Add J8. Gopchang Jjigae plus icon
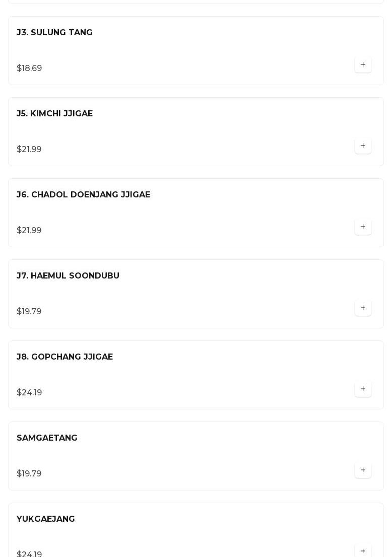Viewport: 392px width, 557px height. coord(363,389)
